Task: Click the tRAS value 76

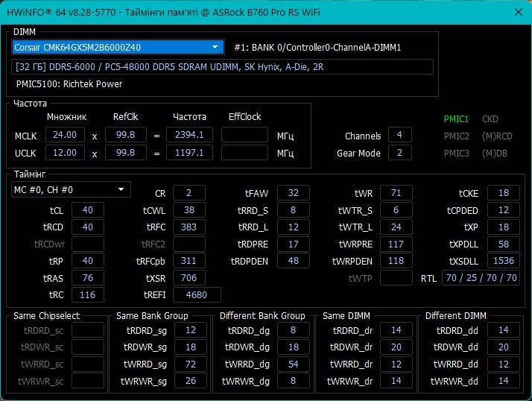Action: point(87,278)
